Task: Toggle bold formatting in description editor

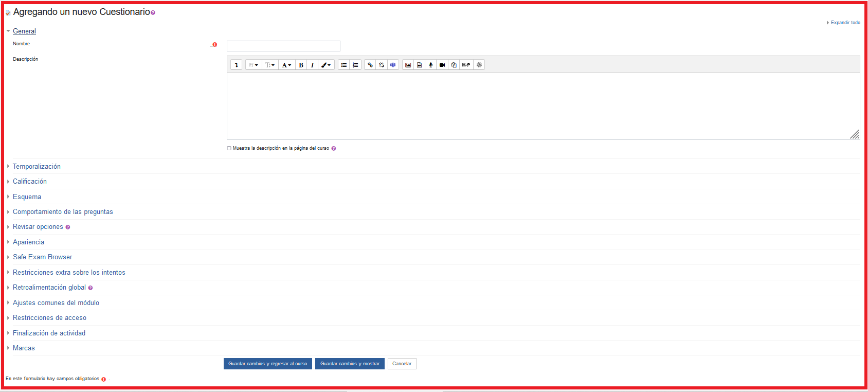Action: click(301, 65)
